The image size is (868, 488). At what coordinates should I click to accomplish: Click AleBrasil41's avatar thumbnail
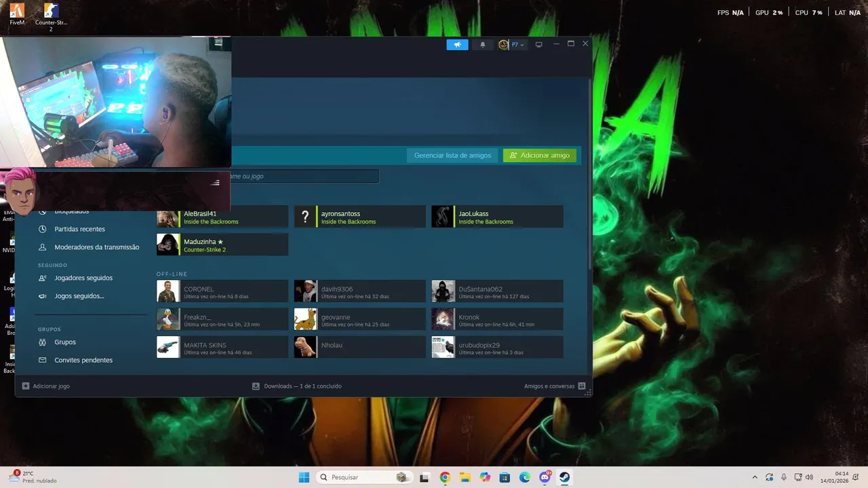167,218
